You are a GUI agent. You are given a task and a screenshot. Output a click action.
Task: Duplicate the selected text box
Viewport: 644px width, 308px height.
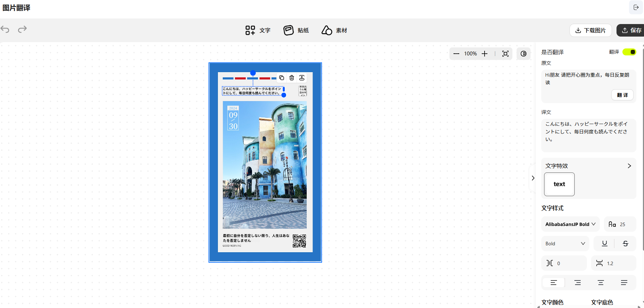pyautogui.click(x=282, y=78)
